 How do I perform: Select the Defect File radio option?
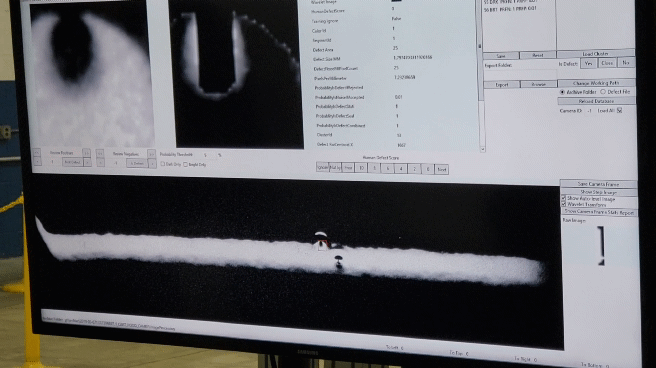(x=603, y=92)
